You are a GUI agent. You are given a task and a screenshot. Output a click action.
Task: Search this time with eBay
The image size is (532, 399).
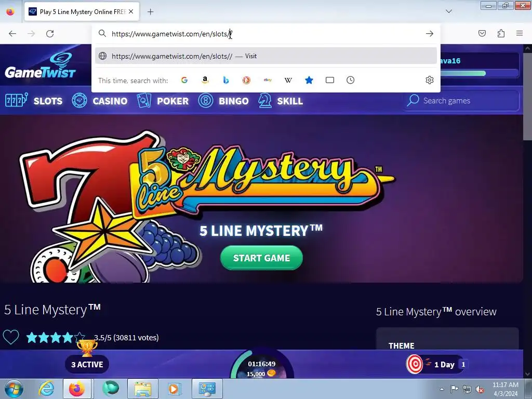(x=268, y=80)
